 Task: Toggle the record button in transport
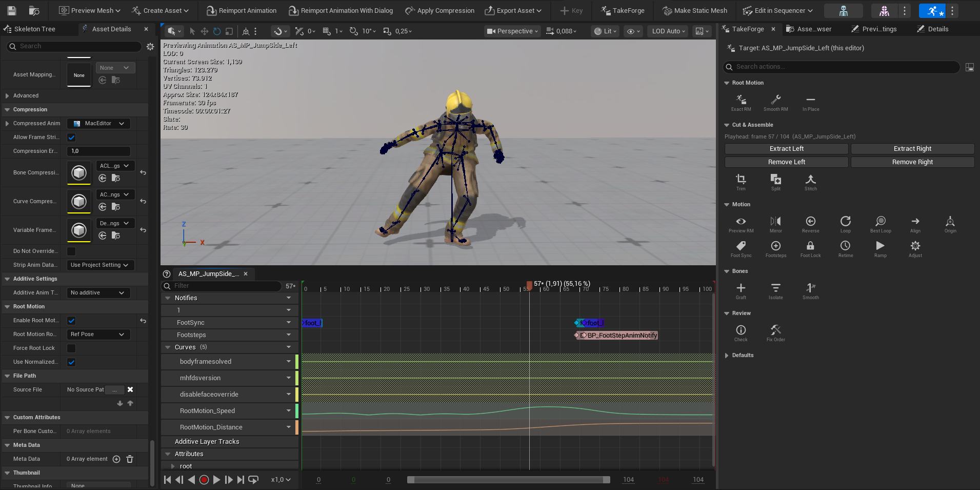pyautogui.click(x=204, y=480)
